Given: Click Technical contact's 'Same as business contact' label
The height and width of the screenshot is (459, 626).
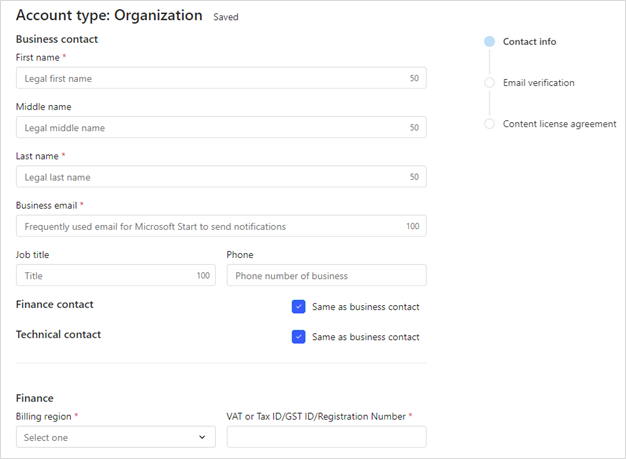Looking at the screenshot, I should pyautogui.click(x=365, y=337).
